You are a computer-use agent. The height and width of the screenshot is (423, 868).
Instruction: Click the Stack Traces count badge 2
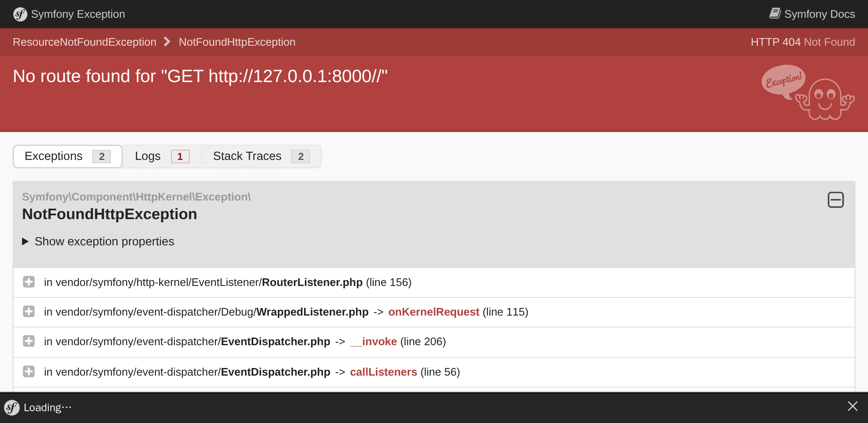(x=301, y=157)
